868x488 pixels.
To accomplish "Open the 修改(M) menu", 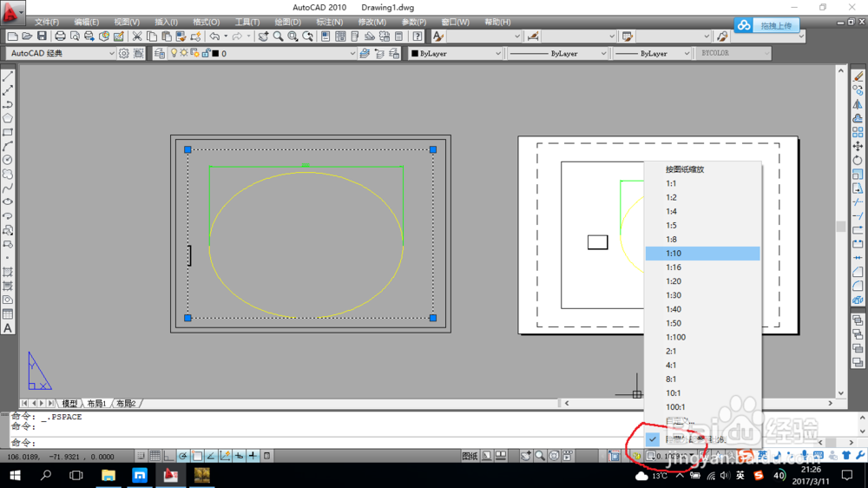I will pyautogui.click(x=372, y=23).
